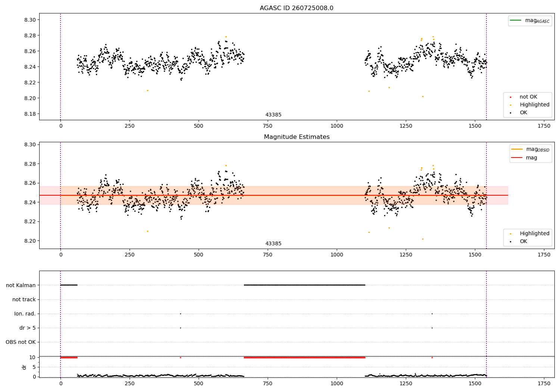
Task: Click the '1750' x-tick under the bottom plot
Action: (x=544, y=383)
